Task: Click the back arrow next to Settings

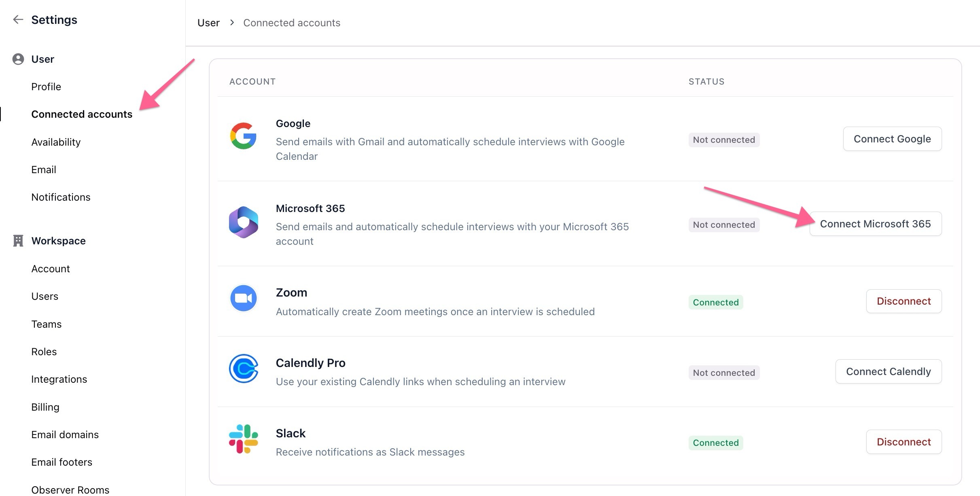Action: 18,19
